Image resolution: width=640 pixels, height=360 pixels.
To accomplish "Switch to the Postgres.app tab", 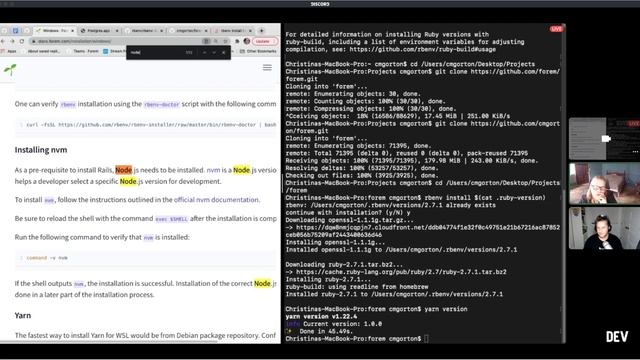I will [99, 31].
